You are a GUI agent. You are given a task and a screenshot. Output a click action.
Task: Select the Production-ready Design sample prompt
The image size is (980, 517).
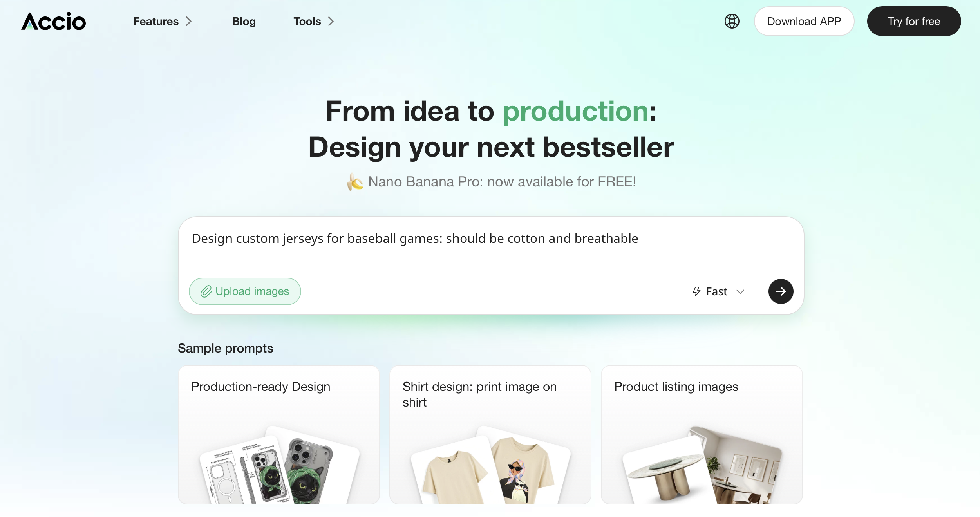pyautogui.click(x=279, y=435)
